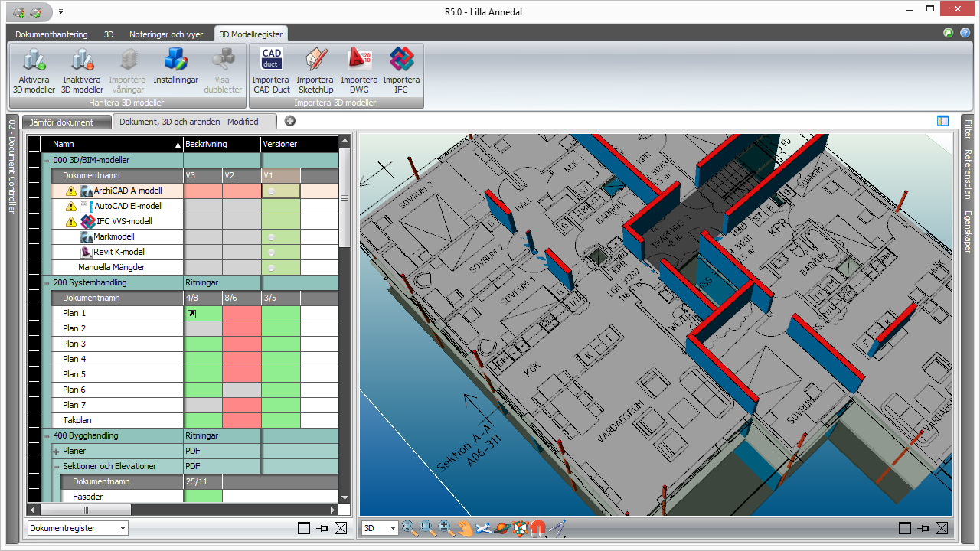Viewport: 980px width, 551px height.
Task: Select V1 radio button for ArchiCAD A-modell
Action: pos(271,191)
